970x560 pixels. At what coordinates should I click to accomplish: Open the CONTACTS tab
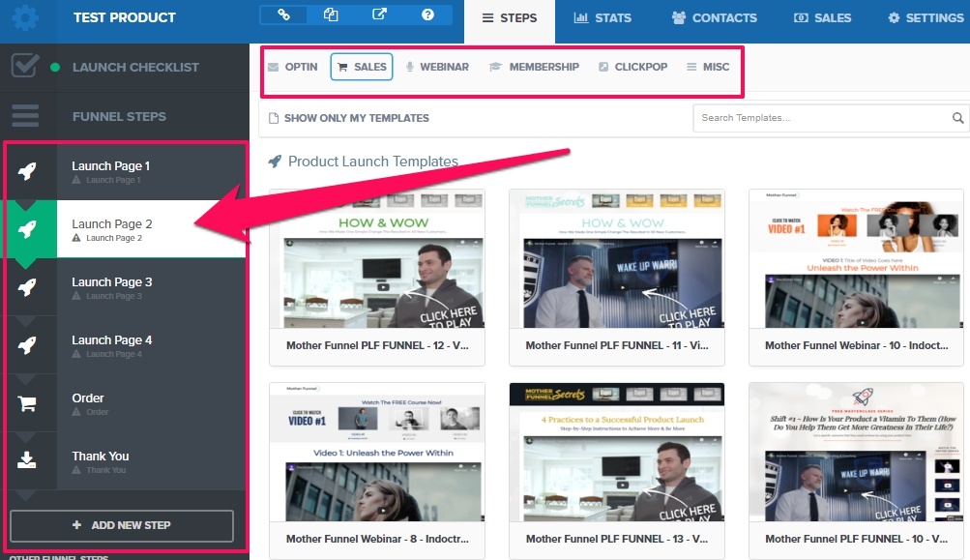click(x=715, y=18)
